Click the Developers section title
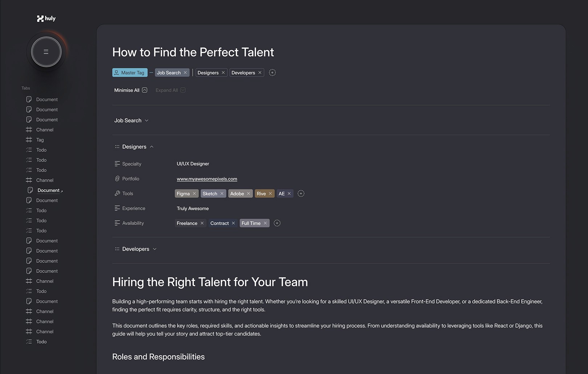The height and width of the screenshot is (374, 588). click(x=136, y=249)
